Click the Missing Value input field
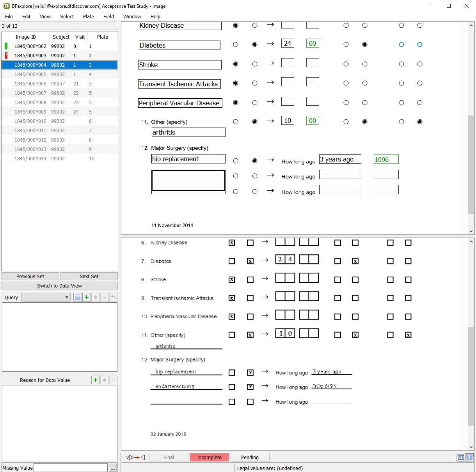 pos(71,468)
